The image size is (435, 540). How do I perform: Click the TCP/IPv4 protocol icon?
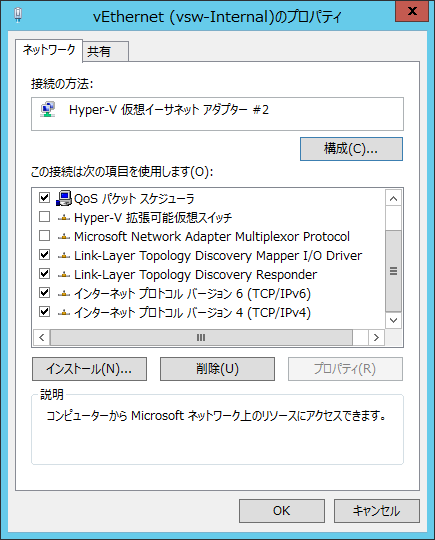pos(64,312)
